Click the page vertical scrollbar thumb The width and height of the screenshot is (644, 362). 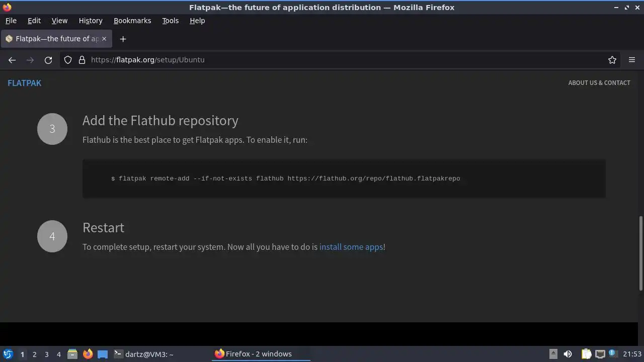click(x=640, y=253)
